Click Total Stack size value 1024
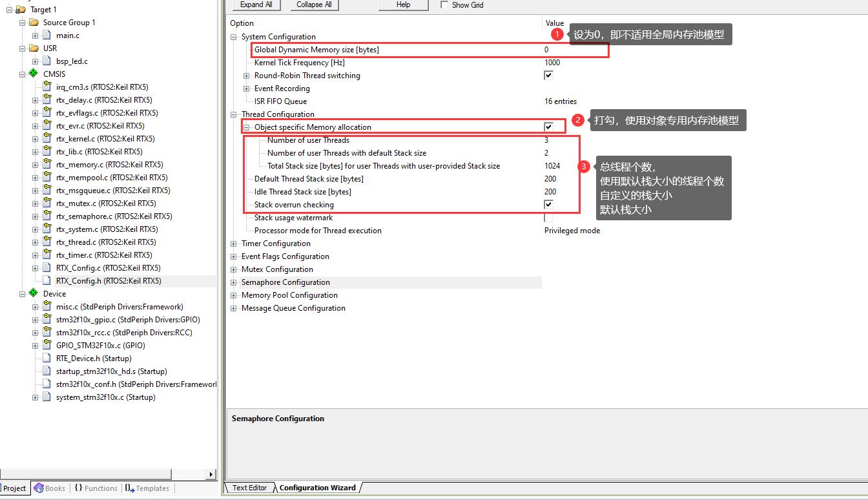 [552, 166]
